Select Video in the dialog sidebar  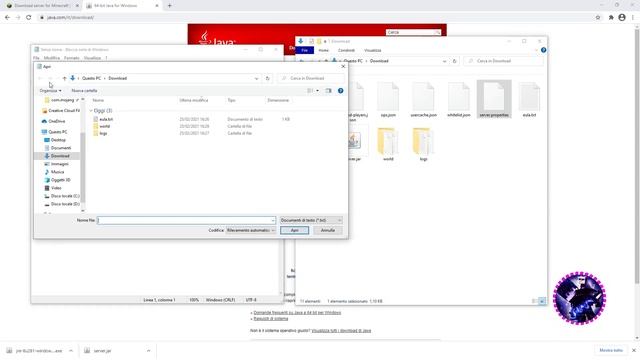click(x=53, y=188)
